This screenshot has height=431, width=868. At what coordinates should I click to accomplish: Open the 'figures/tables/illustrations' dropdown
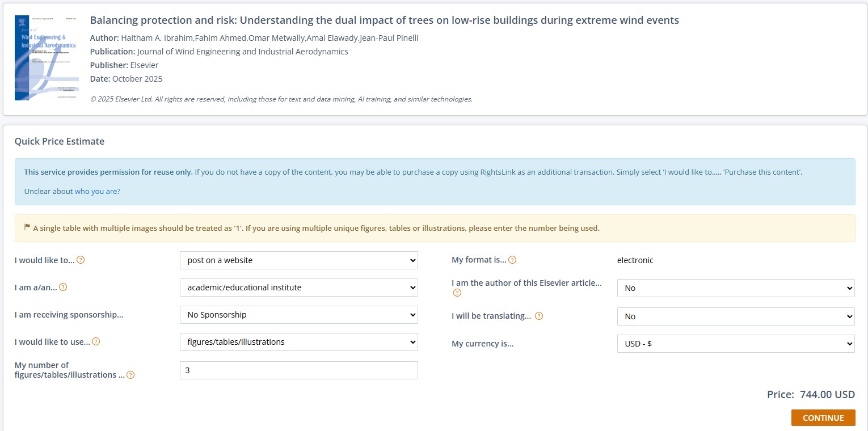pyautogui.click(x=298, y=342)
